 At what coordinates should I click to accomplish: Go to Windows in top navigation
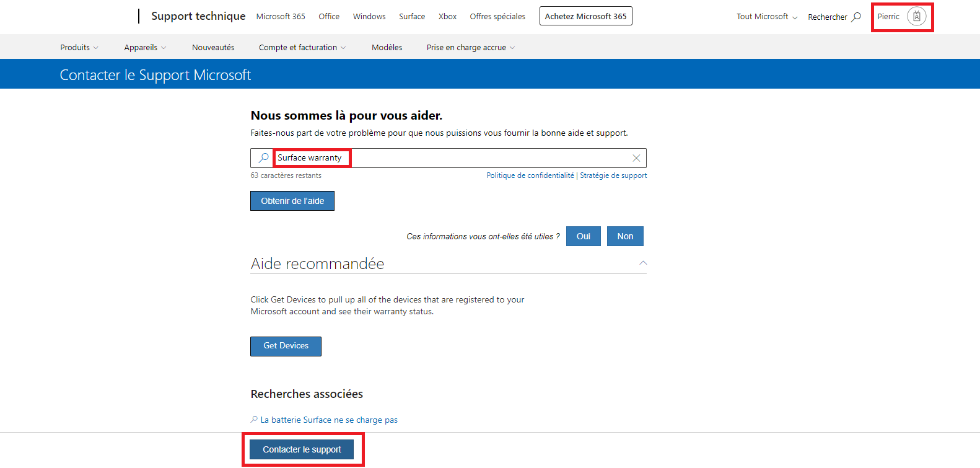click(x=369, y=17)
